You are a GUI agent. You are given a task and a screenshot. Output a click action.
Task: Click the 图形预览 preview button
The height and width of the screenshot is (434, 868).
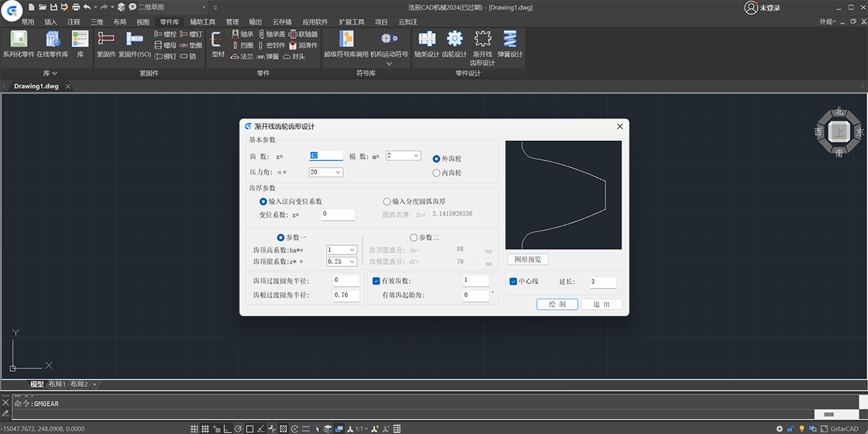[x=527, y=260]
